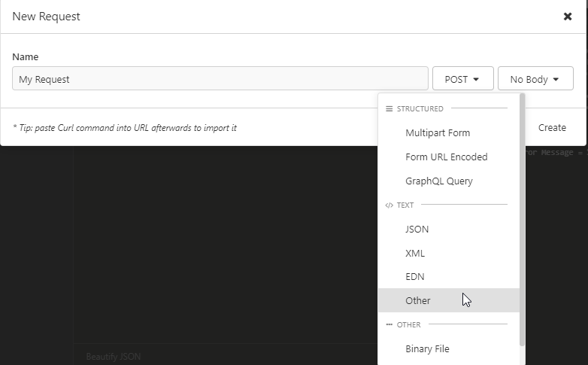Viewport: 588px width, 365px height.
Task: Click Beautify JSON in background window
Action: 114,357
